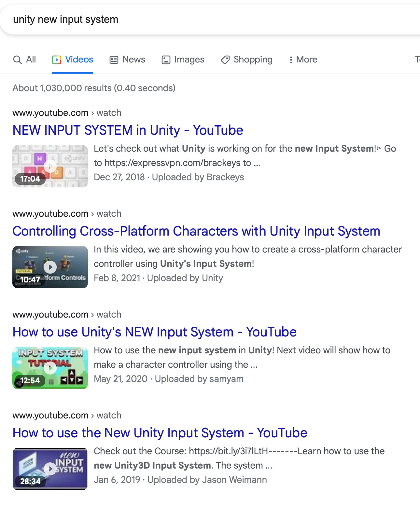Screen dimensions: 420x505
Task: Click the 'In this video, we are showing' snippet
Action: [248, 256]
